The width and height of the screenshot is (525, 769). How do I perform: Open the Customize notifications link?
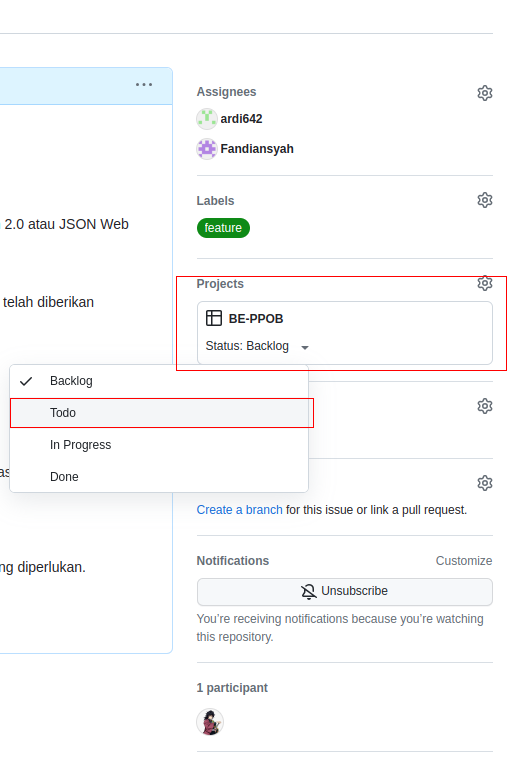464,561
